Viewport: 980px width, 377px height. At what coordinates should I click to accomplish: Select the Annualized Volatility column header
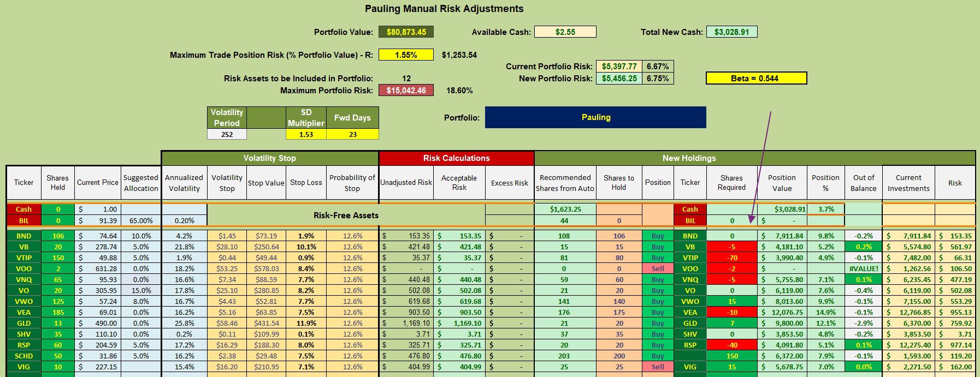(x=184, y=183)
